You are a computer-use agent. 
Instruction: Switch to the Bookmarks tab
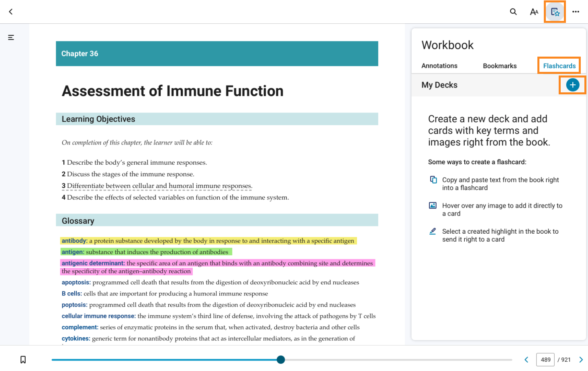click(x=499, y=66)
